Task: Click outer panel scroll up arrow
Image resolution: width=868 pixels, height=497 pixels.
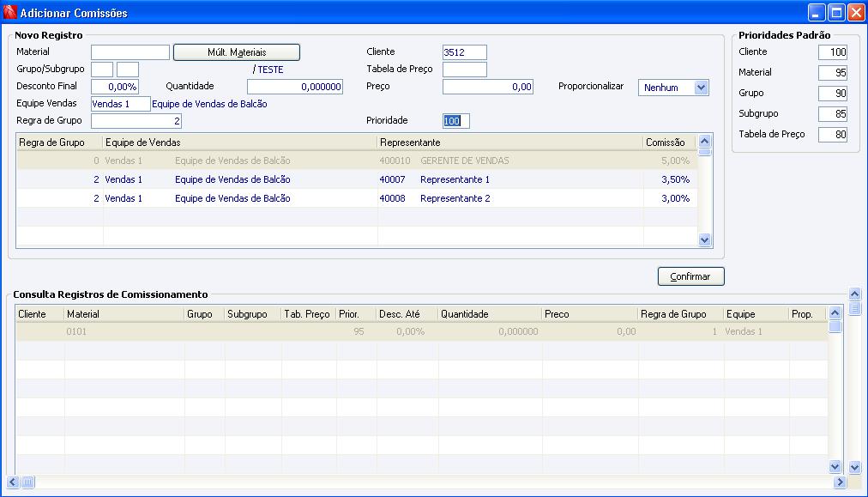Action: click(x=855, y=294)
